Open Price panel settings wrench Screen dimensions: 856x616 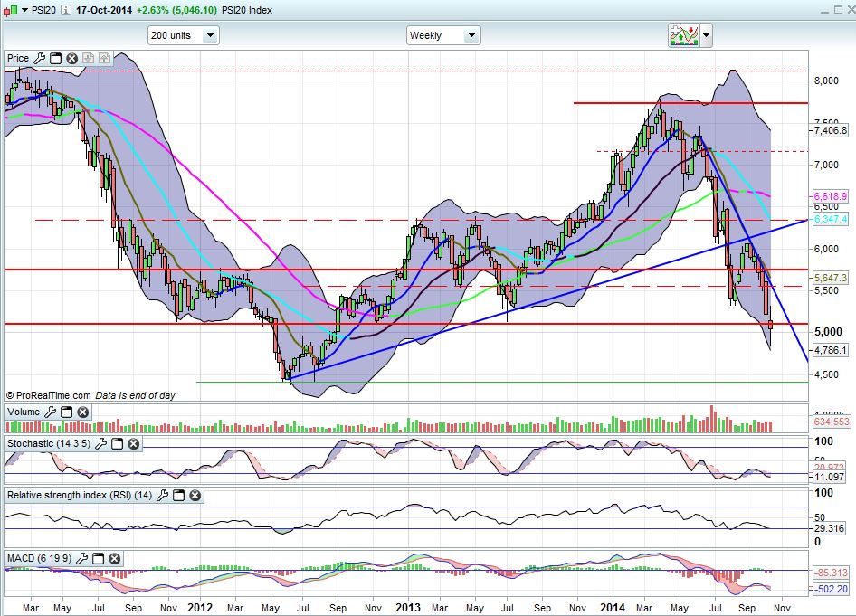(39, 59)
